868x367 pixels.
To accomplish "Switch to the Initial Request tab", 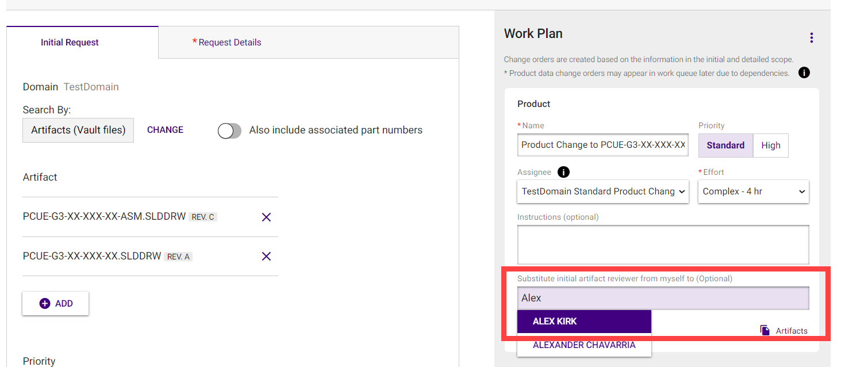I will pos(70,43).
